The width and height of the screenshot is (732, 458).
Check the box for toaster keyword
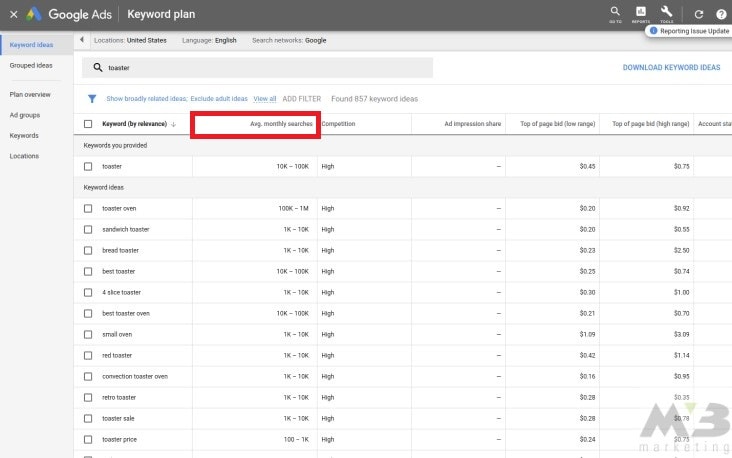tap(88, 166)
